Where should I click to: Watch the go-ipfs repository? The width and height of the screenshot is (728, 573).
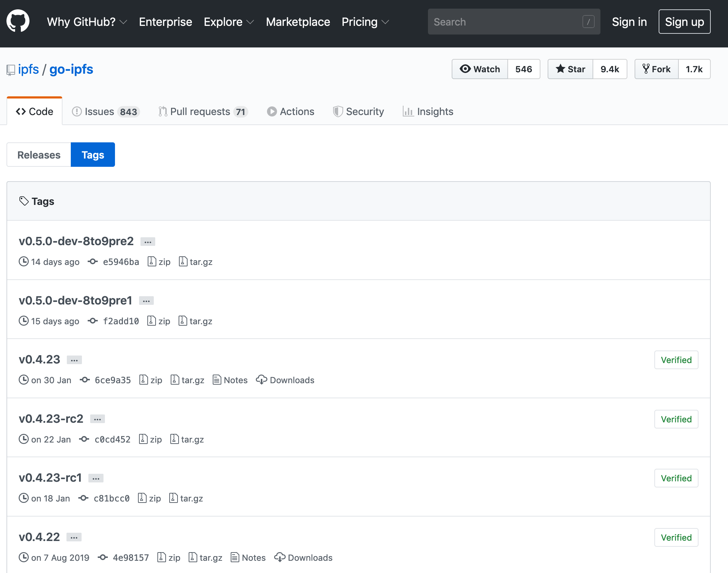pos(480,69)
